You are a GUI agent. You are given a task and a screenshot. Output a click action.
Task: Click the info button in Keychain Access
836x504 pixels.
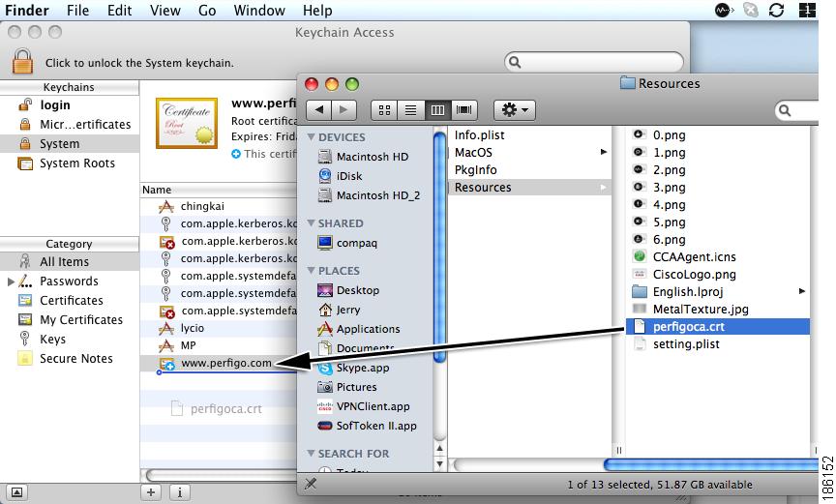tap(180, 492)
